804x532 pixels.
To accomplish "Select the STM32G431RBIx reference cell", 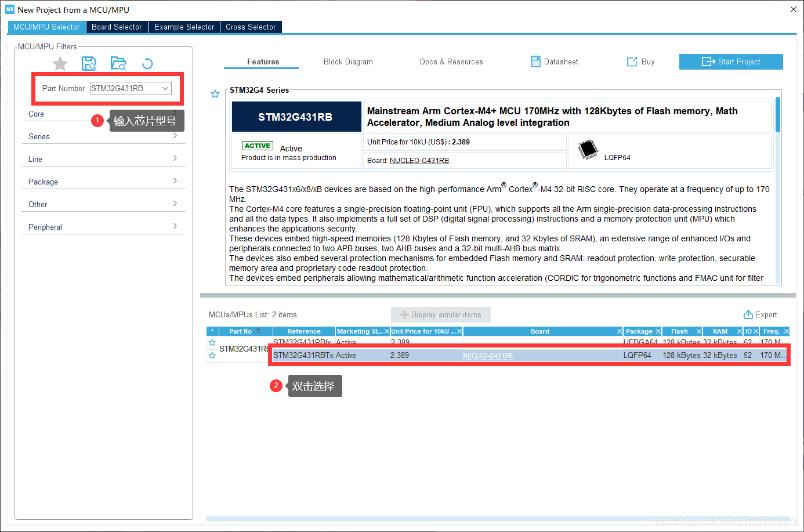I will point(303,342).
